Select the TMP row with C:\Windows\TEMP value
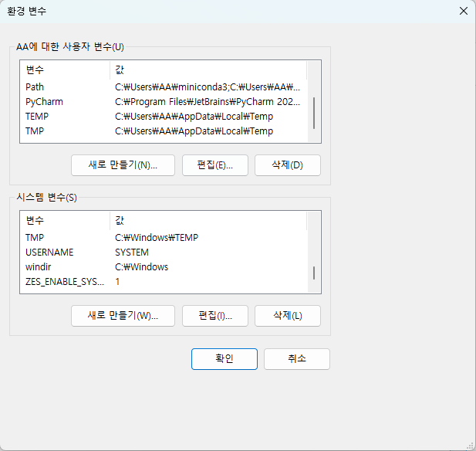The image size is (476, 451). (164, 238)
